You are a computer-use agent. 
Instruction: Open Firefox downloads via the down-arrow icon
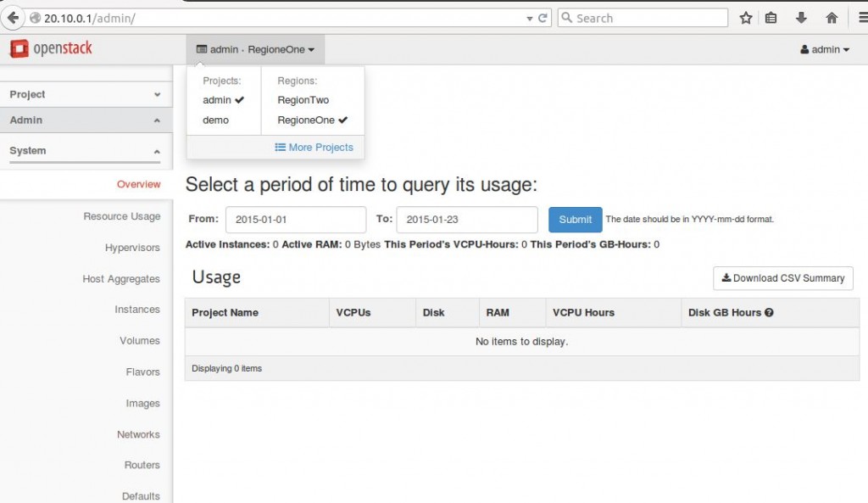click(x=800, y=17)
